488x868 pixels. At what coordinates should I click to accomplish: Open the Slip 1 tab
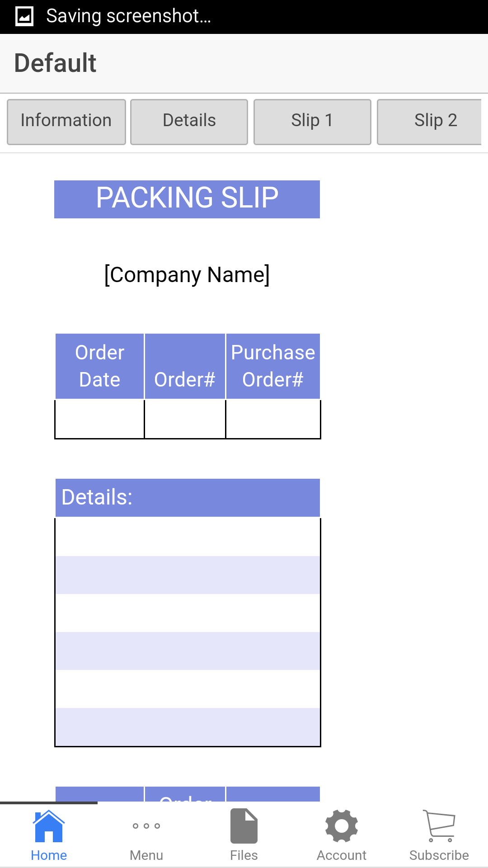312,121
